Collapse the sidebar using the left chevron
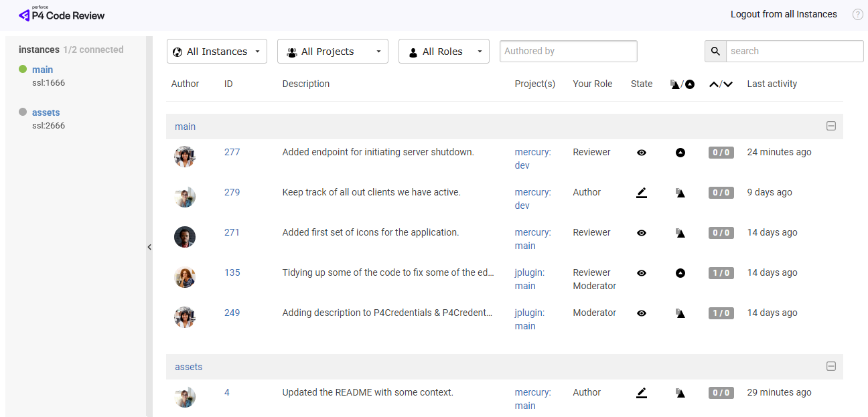This screenshot has height=417, width=868. coord(149,247)
